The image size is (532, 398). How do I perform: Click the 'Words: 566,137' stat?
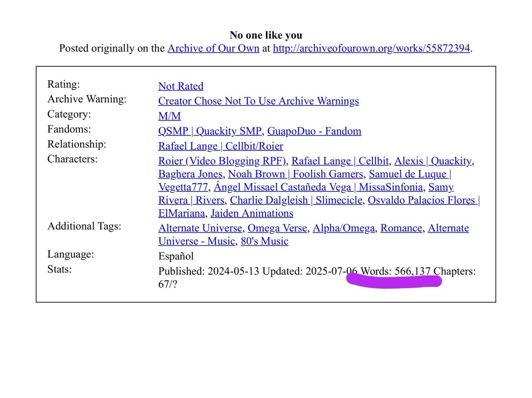click(x=396, y=271)
